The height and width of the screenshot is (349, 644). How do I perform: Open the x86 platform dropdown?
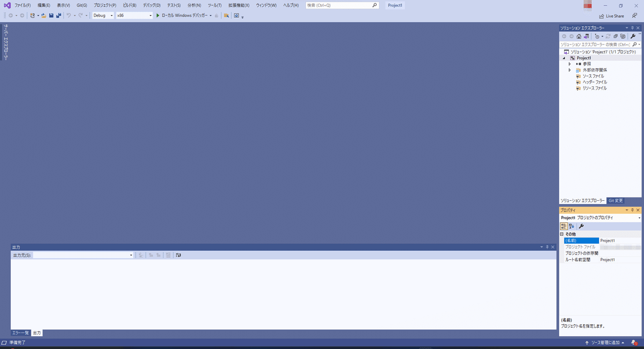point(151,16)
